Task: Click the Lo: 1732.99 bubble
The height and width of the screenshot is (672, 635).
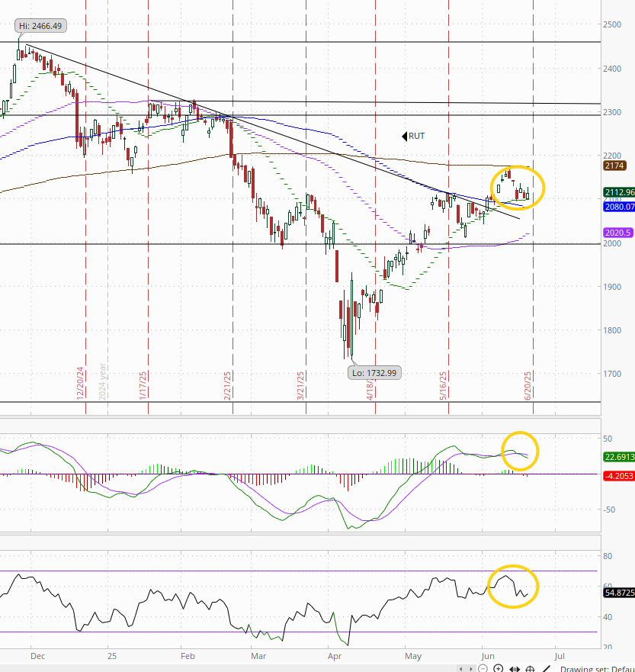Action: [374, 373]
